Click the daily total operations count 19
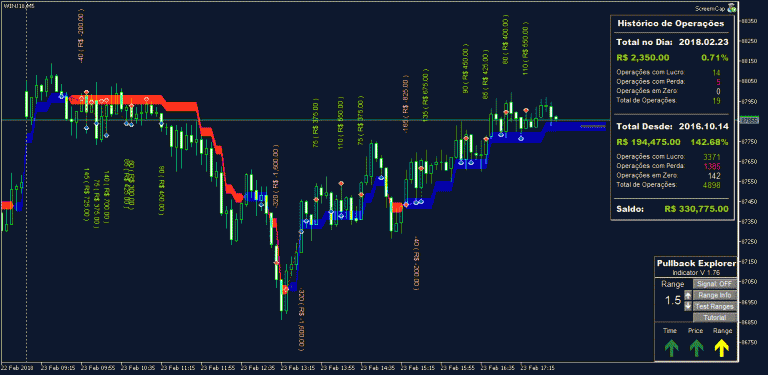The height and width of the screenshot is (375, 768). click(x=717, y=100)
